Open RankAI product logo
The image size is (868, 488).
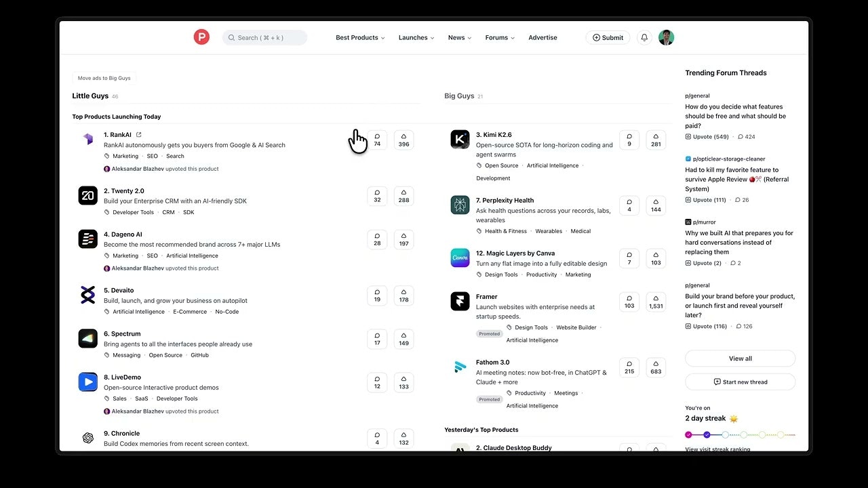click(88, 139)
